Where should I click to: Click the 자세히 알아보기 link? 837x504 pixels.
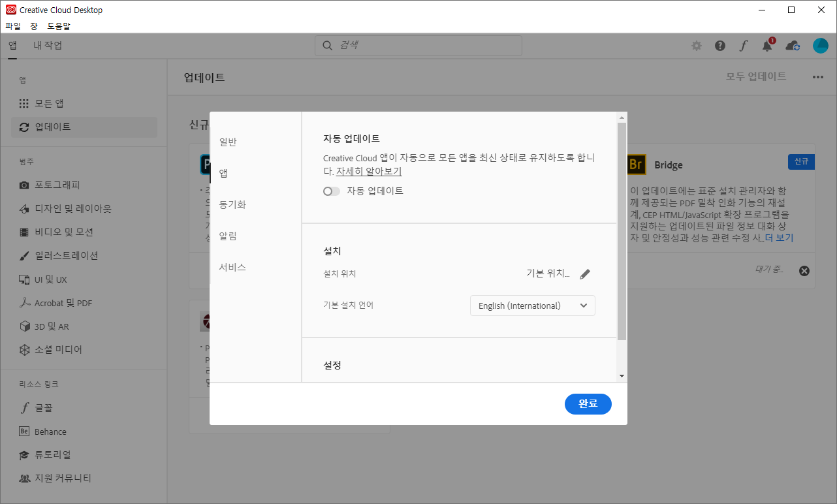(x=369, y=172)
